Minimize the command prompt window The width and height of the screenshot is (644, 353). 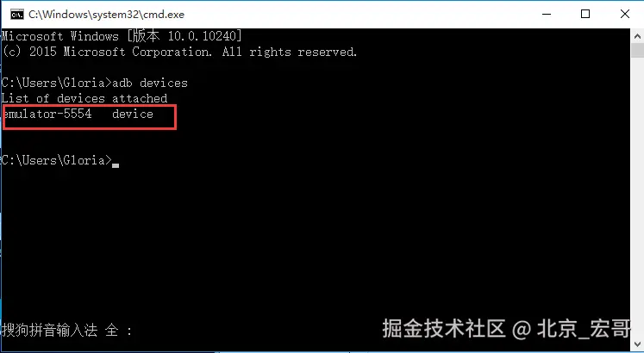pyautogui.click(x=547, y=15)
